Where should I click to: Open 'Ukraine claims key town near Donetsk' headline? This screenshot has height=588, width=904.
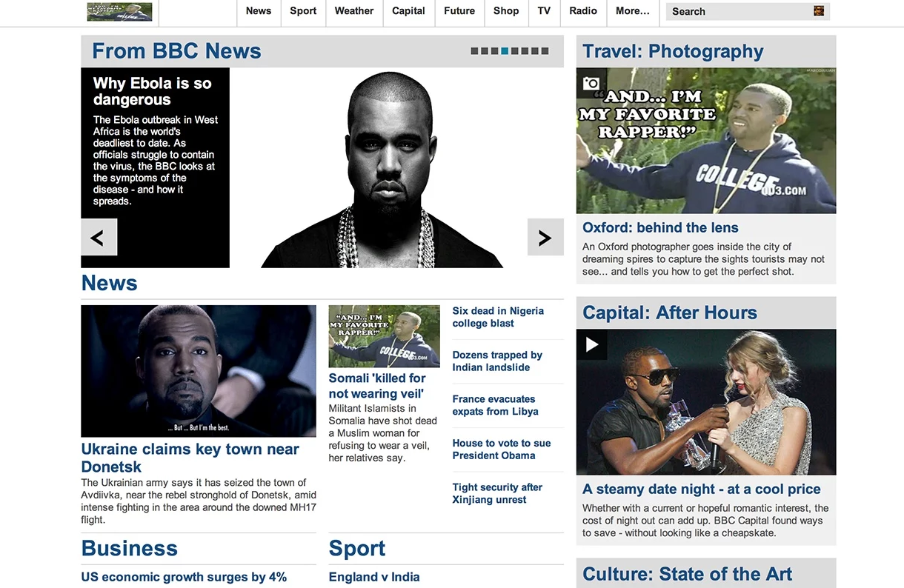[x=190, y=458]
